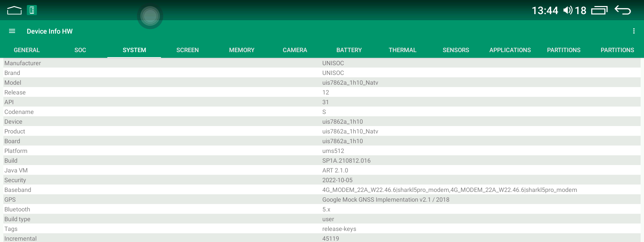The height and width of the screenshot is (242, 644).
Task: Tap the Model value uis7862a_1h10_Natv
Action: pos(350,83)
